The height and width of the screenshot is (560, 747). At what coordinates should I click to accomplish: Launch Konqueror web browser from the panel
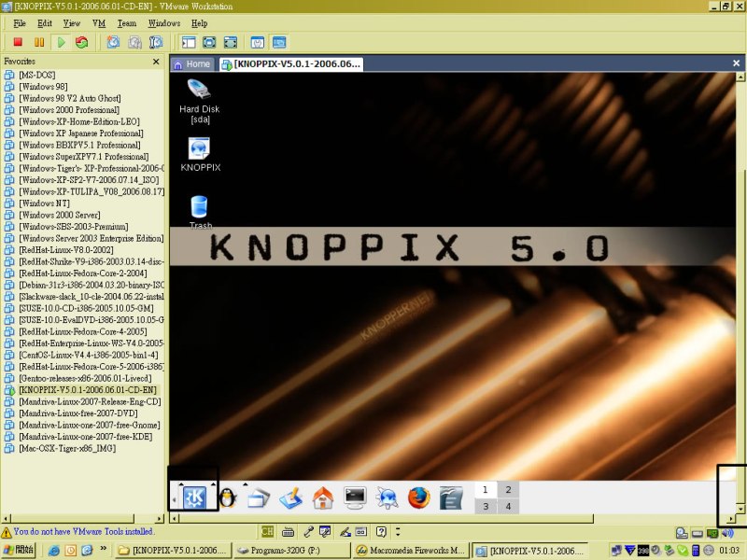click(387, 498)
